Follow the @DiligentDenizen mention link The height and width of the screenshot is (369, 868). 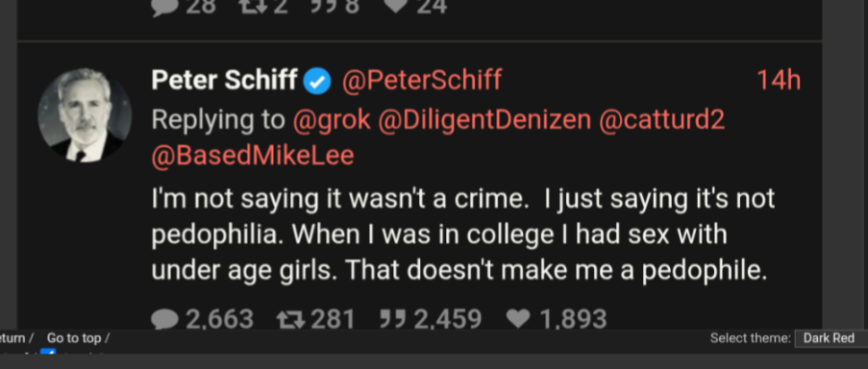point(484,119)
